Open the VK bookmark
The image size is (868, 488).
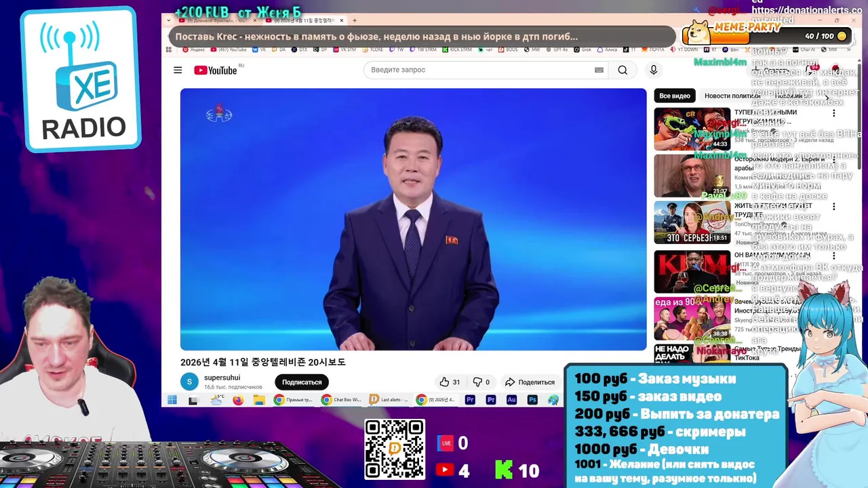point(259,49)
